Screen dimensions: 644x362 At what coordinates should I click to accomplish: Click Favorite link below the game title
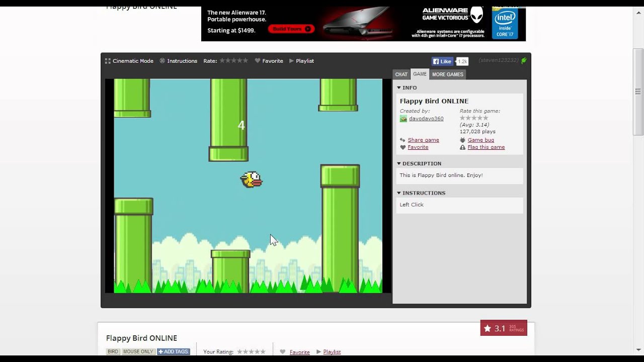click(299, 352)
